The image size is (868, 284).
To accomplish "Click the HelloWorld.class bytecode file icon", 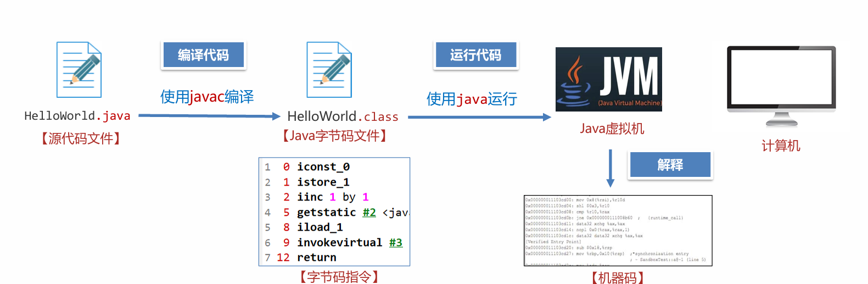I will [x=329, y=70].
